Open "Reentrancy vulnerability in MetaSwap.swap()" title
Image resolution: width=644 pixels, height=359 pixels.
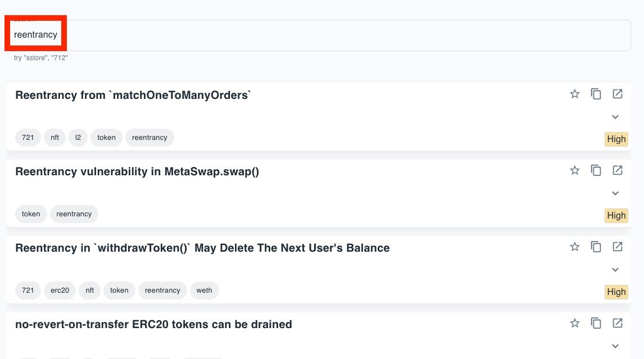coord(137,171)
